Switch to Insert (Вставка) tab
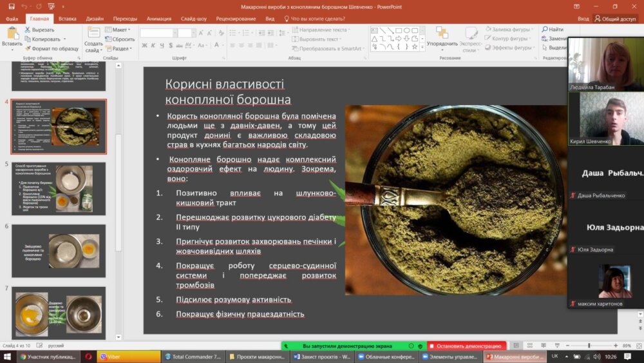The width and height of the screenshot is (644, 363). pos(68,19)
